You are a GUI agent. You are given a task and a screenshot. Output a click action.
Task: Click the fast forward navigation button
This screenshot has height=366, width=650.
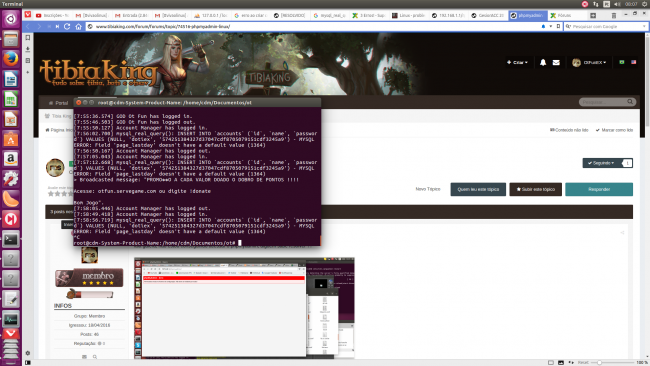coord(56,27)
